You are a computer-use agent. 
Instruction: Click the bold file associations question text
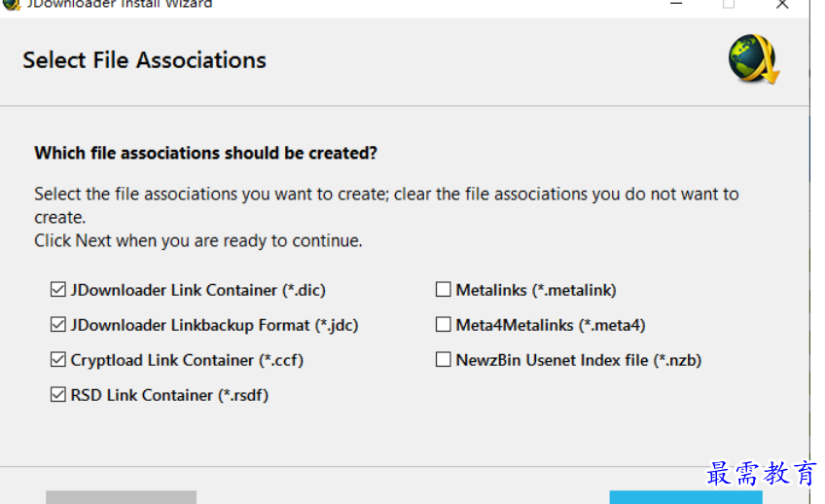click(205, 153)
